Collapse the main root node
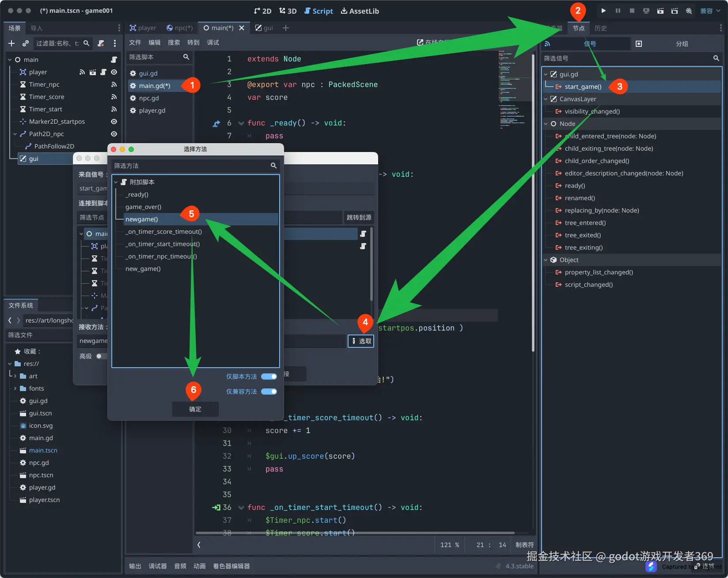728x578 pixels. (x=10, y=60)
